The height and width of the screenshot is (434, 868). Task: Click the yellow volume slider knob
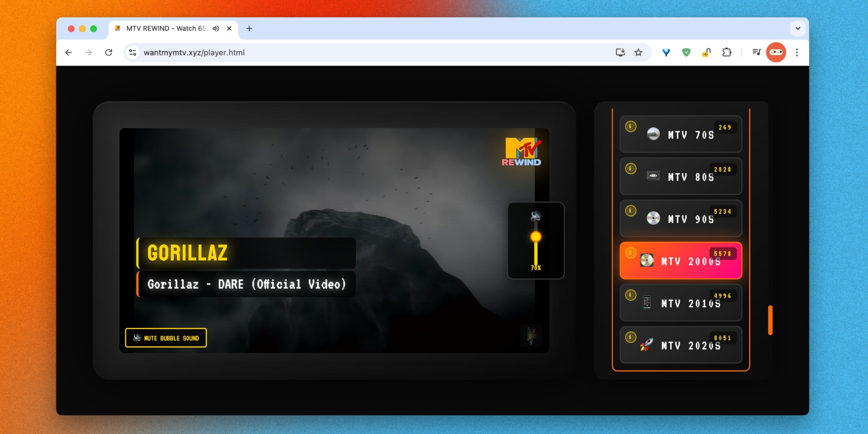[536, 237]
